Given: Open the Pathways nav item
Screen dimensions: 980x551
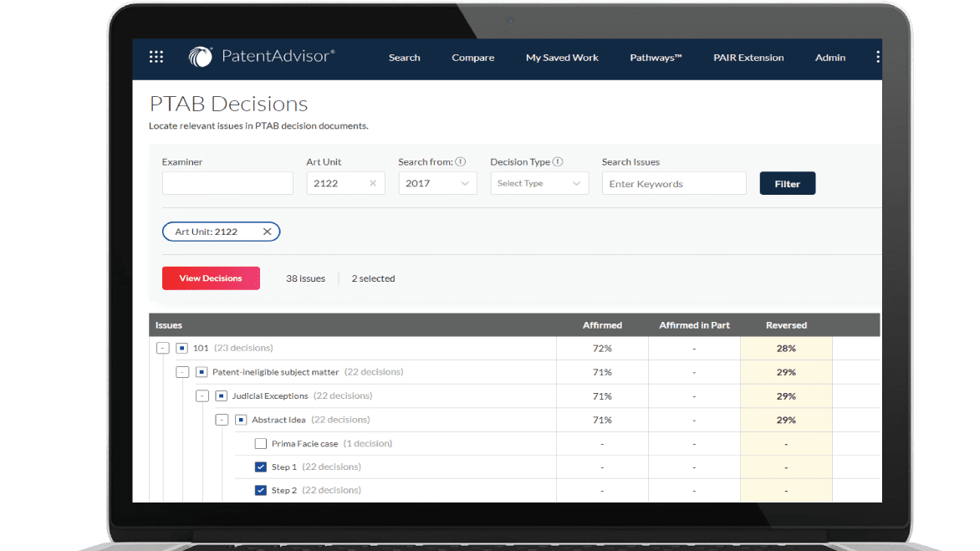Looking at the screenshot, I should point(656,58).
